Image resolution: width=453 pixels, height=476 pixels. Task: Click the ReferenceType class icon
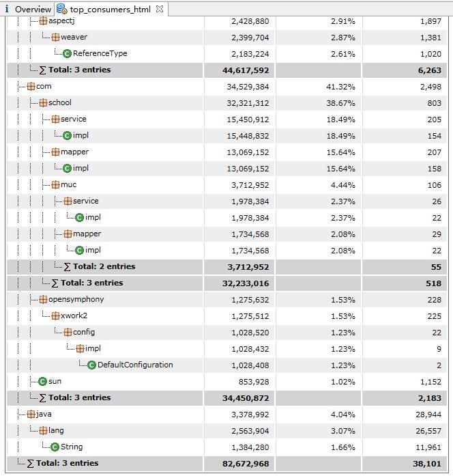point(68,54)
